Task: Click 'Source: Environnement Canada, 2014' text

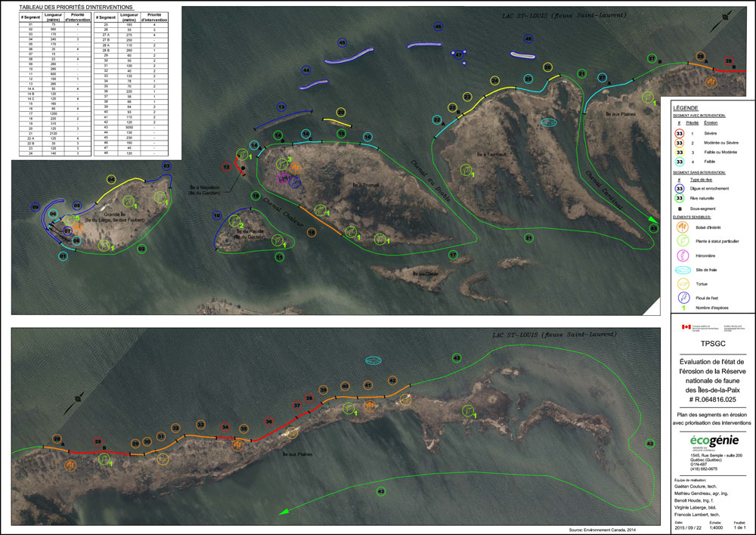Action: tap(603, 530)
